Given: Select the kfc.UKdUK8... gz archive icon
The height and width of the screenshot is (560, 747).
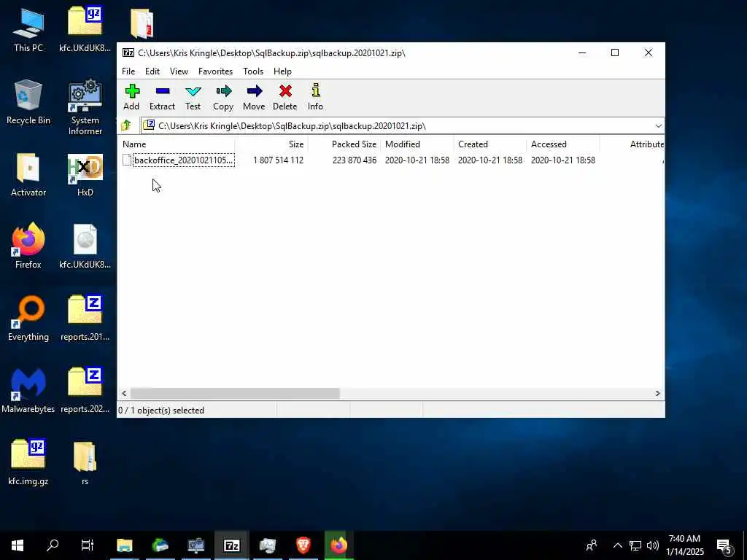Looking at the screenshot, I should pyautogui.click(x=85, y=29).
